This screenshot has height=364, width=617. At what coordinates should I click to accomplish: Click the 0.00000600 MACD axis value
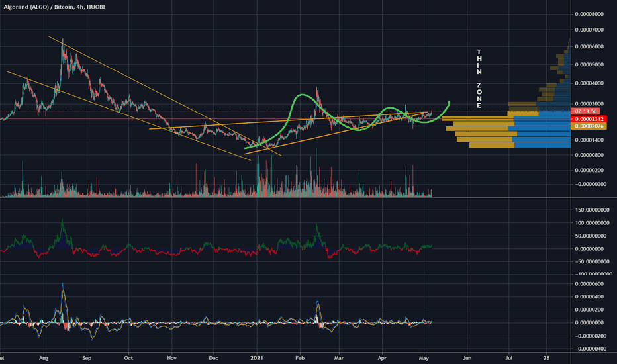click(x=589, y=284)
